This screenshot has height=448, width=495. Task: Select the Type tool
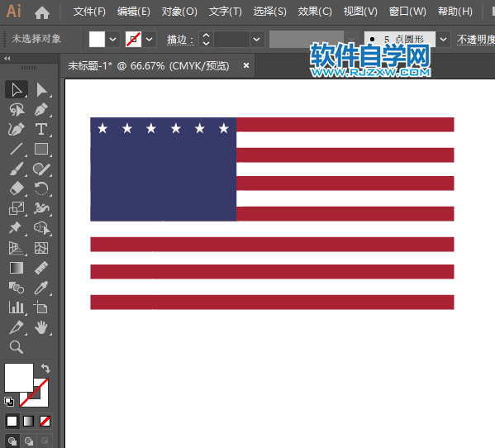click(41, 129)
